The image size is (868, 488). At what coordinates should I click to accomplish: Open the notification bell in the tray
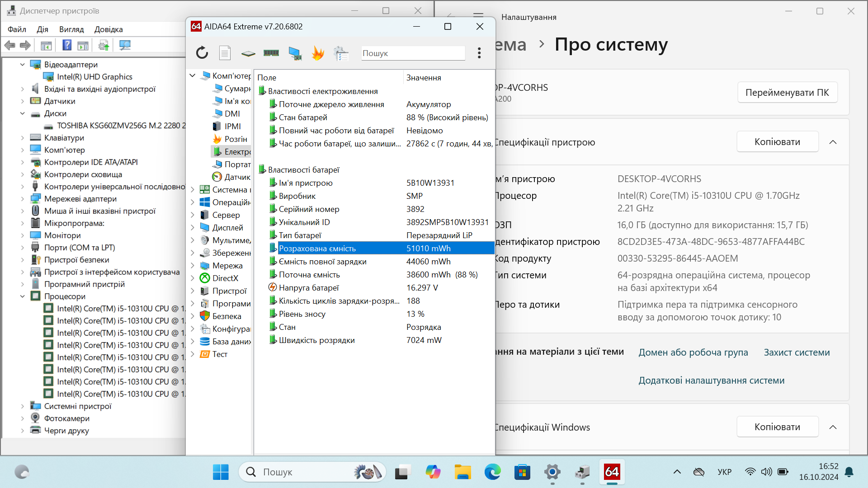[849, 472]
